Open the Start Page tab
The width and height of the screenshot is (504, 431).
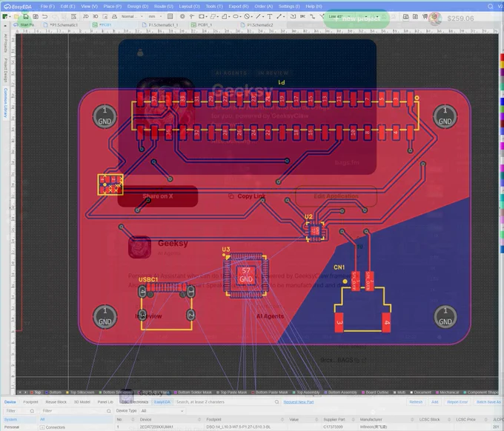24,24
